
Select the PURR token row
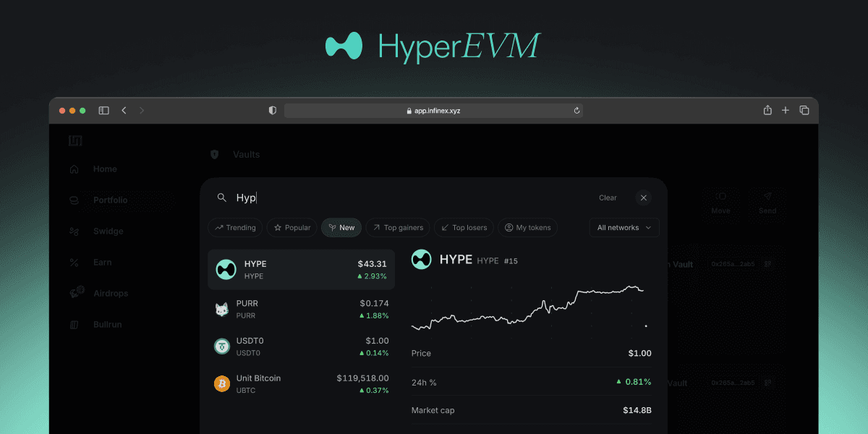point(301,310)
